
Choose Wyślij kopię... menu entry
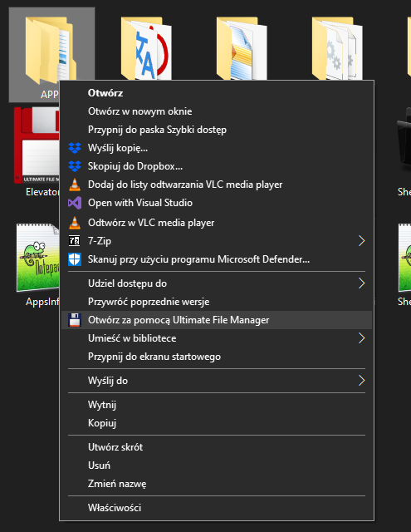217,148
